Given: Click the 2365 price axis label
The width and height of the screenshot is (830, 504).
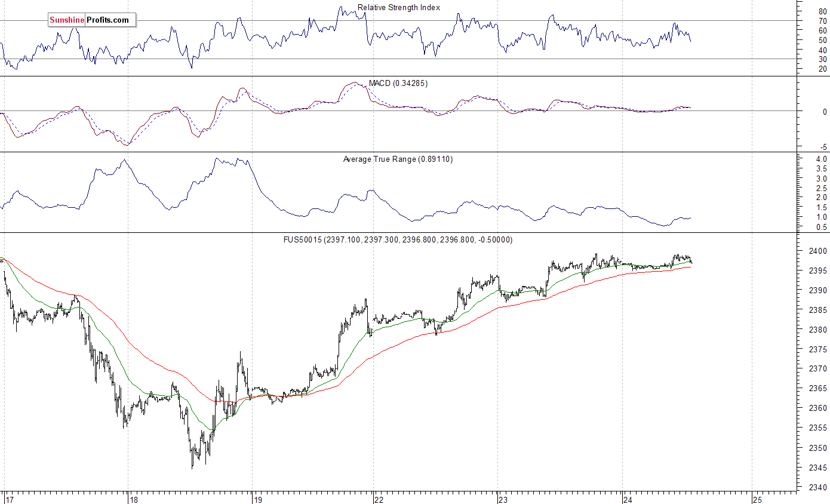Looking at the screenshot, I should (x=819, y=389).
